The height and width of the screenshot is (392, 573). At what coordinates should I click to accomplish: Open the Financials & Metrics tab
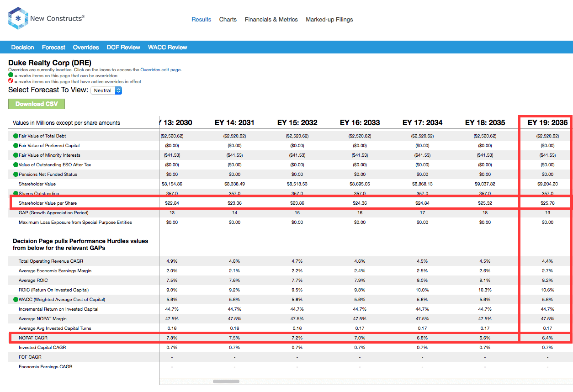click(x=271, y=20)
